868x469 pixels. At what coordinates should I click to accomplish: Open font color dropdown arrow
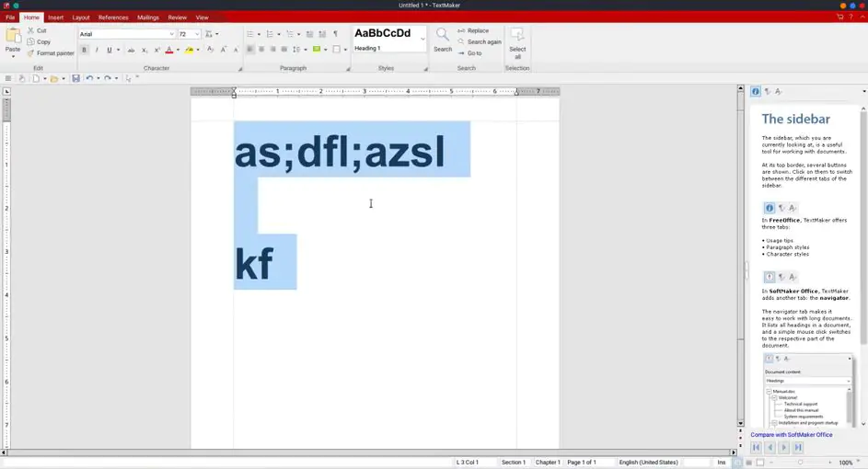pyautogui.click(x=178, y=50)
